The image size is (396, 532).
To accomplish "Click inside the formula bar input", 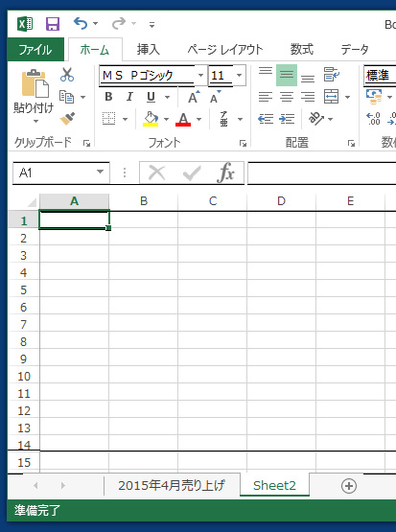I will coord(321,173).
